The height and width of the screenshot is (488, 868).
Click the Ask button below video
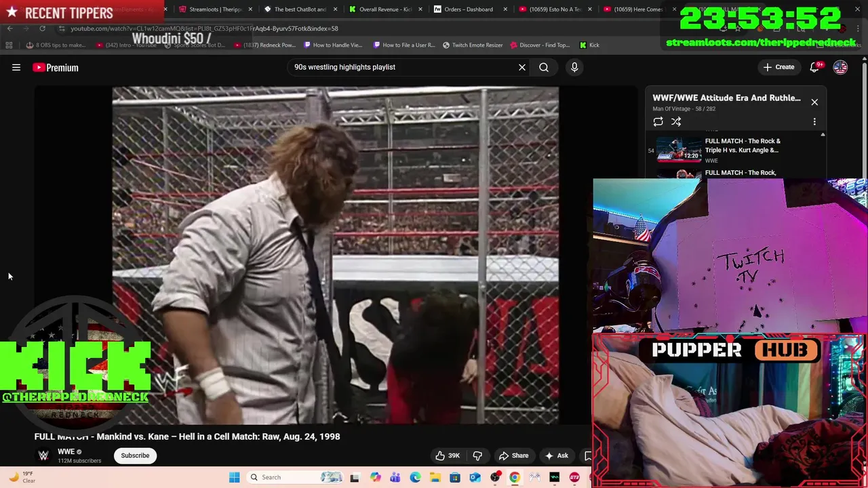556,455
